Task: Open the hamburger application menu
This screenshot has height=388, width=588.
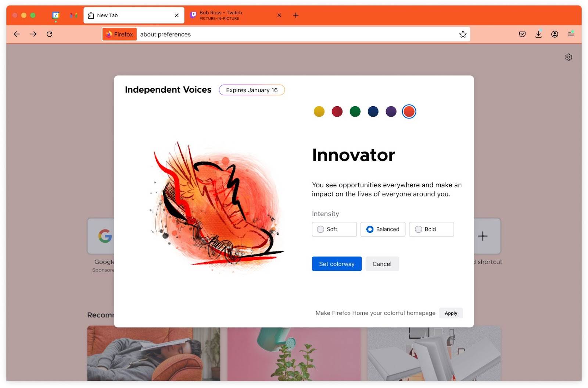Action: (x=571, y=34)
